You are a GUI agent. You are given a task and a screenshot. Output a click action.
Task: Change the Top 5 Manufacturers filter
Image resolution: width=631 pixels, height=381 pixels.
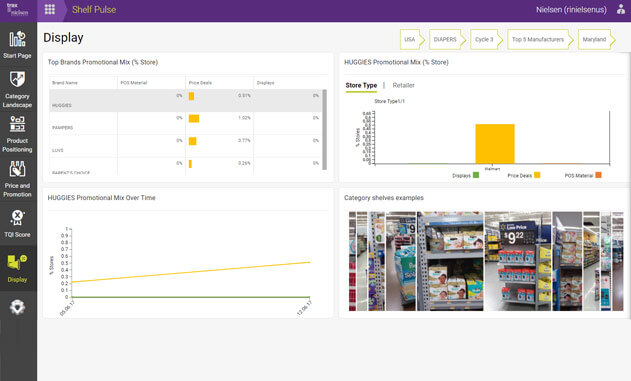pos(540,39)
